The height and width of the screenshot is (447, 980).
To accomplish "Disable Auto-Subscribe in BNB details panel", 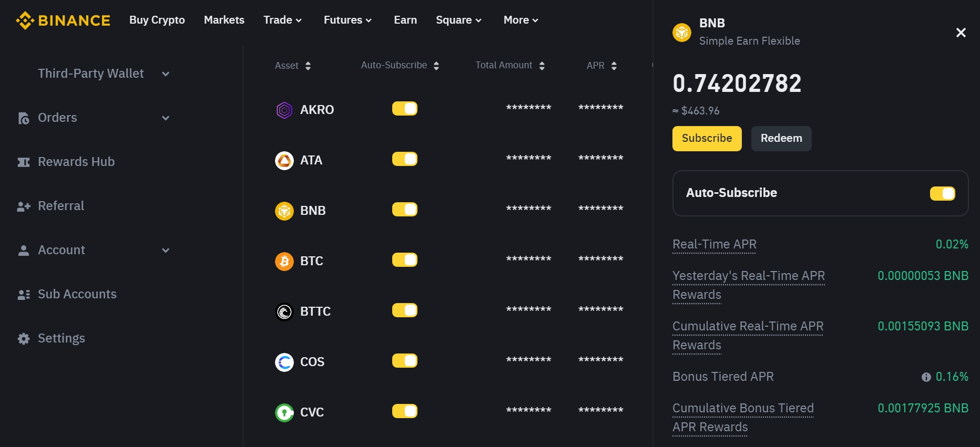I will coord(943,194).
